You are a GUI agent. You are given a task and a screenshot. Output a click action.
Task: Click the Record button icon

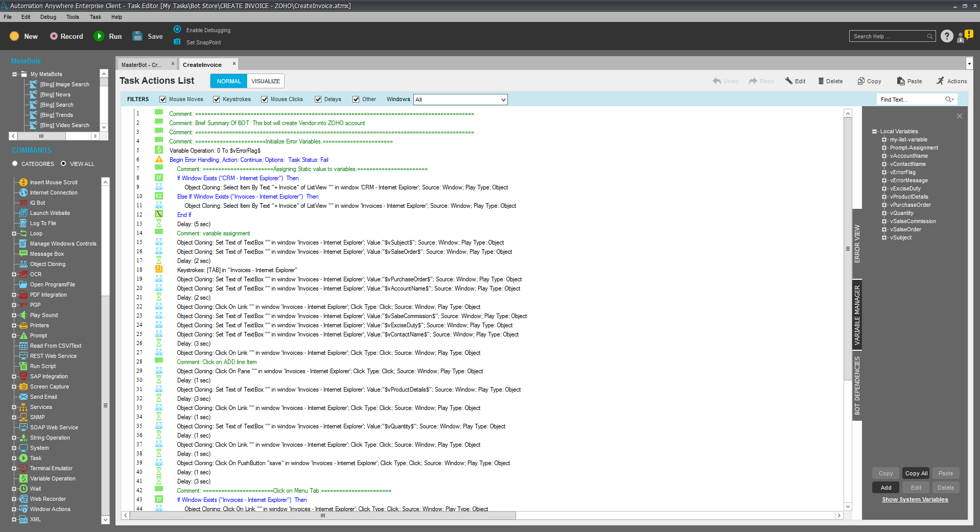pyautogui.click(x=54, y=36)
